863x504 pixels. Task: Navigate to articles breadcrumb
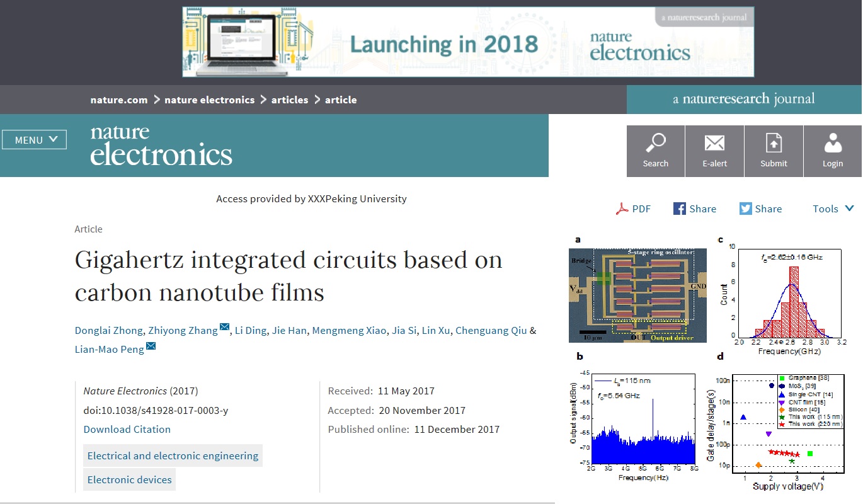point(290,100)
